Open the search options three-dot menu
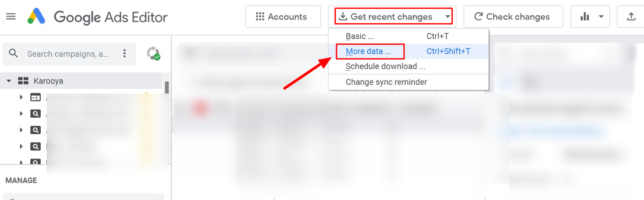Image resolution: width=644 pixels, height=200 pixels. 125,54
